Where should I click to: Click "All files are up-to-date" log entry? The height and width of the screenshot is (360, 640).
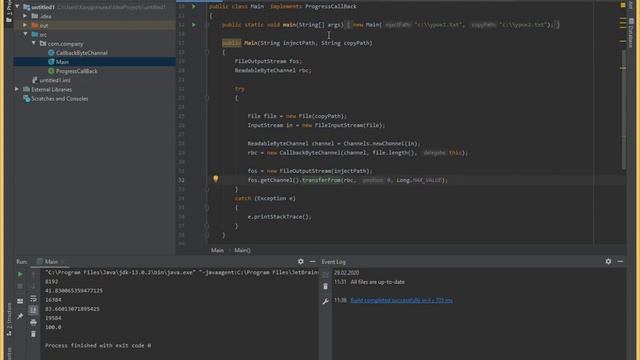(378, 282)
